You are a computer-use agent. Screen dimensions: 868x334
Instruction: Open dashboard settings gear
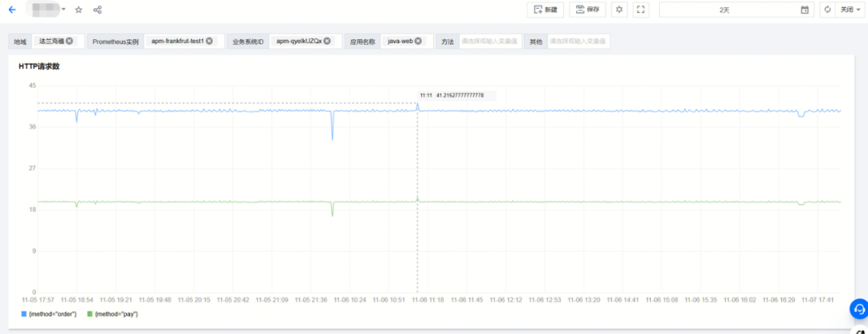click(620, 10)
